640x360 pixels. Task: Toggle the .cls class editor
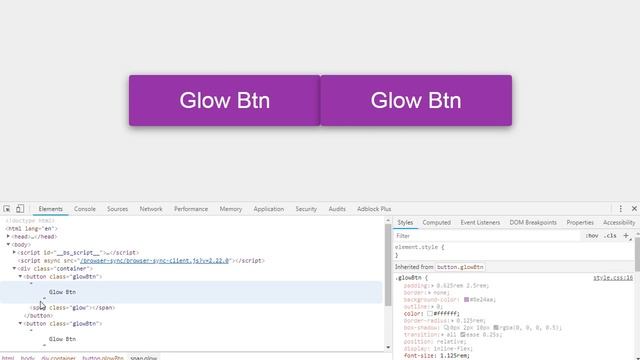click(x=610, y=236)
